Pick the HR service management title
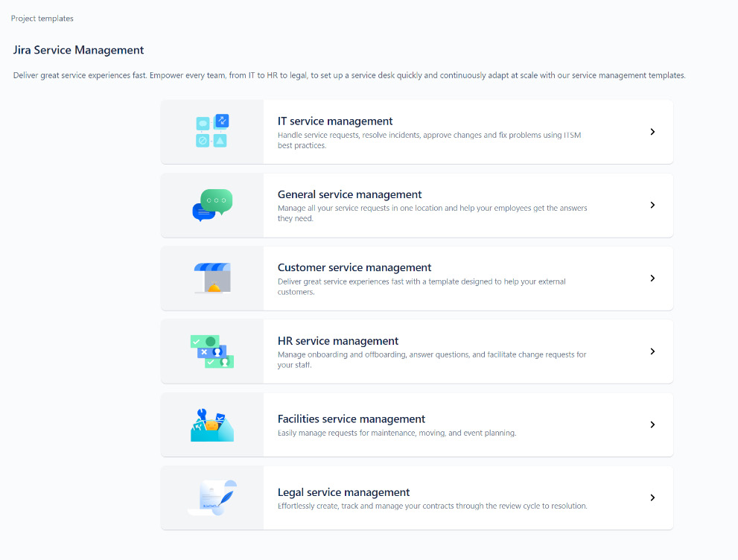738x560 pixels. 337,341
